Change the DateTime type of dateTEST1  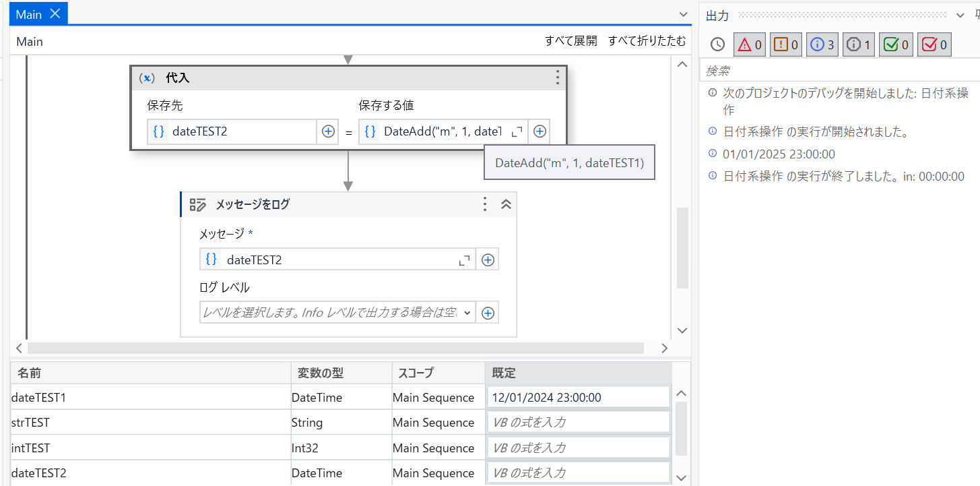coord(341,398)
